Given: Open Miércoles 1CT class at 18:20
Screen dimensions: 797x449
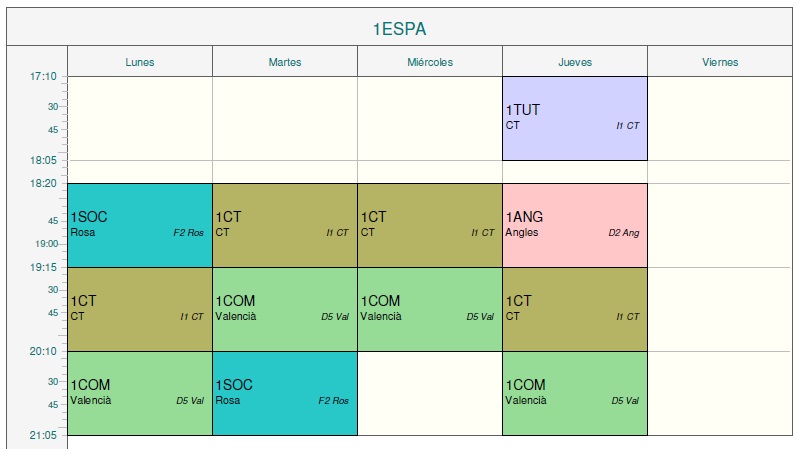Looking at the screenshot, I should pyautogui.click(x=430, y=225).
